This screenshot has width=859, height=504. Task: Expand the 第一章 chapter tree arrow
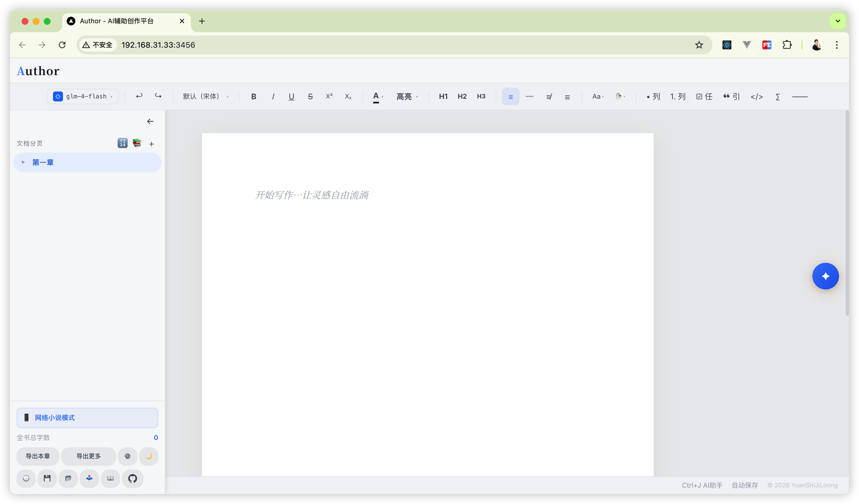23,162
